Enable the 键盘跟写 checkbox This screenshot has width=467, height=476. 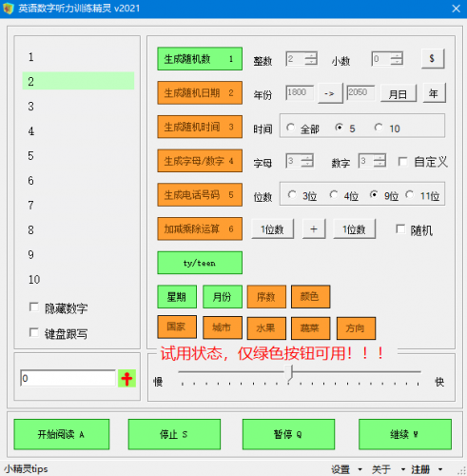(34, 332)
